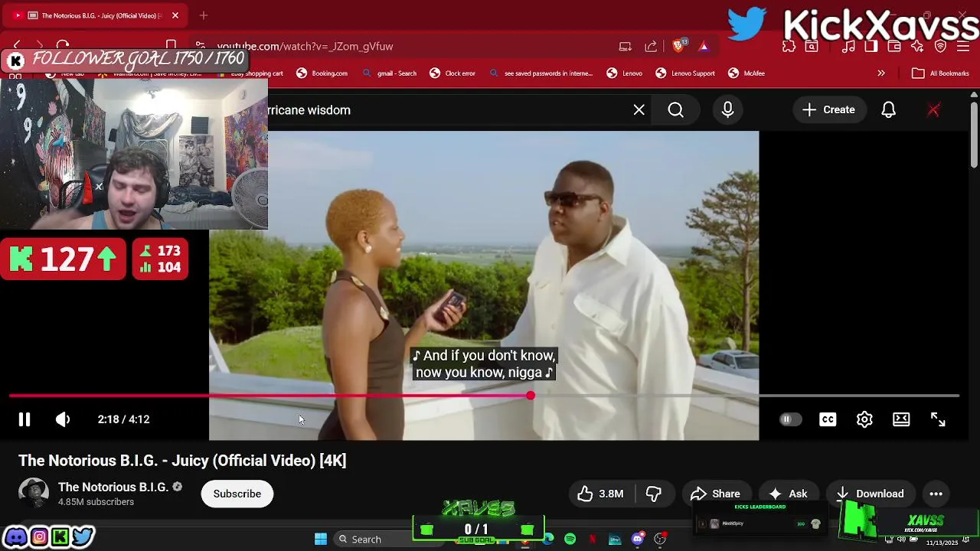Open the Lenovo bookmark
Screen dimensions: 980x551
625,73
